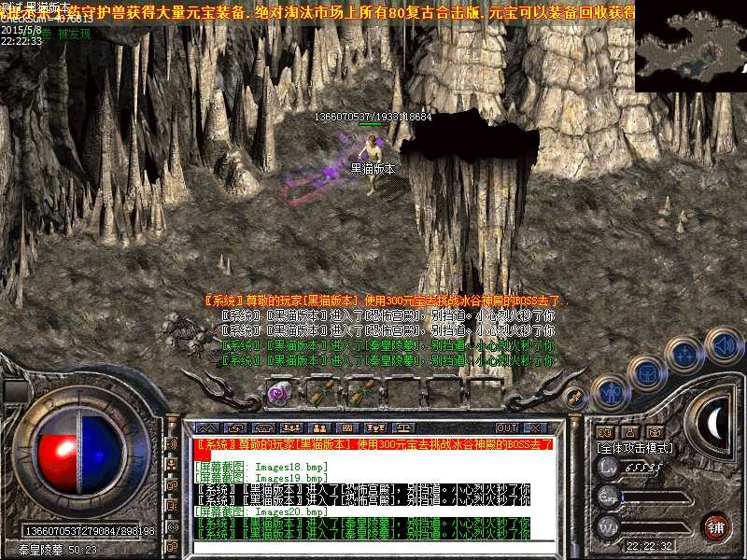Click the yellow scrolling announcement banner
The width and height of the screenshot is (747, 560).
[x=317, y=12]
